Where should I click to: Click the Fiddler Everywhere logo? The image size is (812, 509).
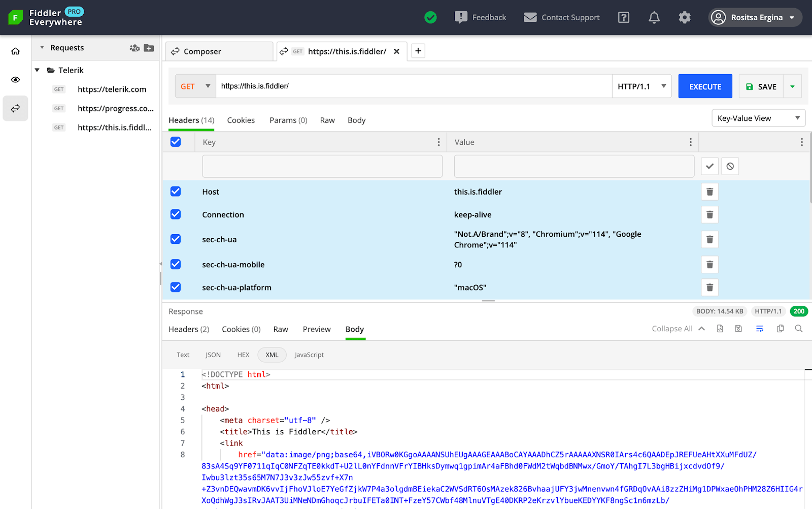(46, 17)
